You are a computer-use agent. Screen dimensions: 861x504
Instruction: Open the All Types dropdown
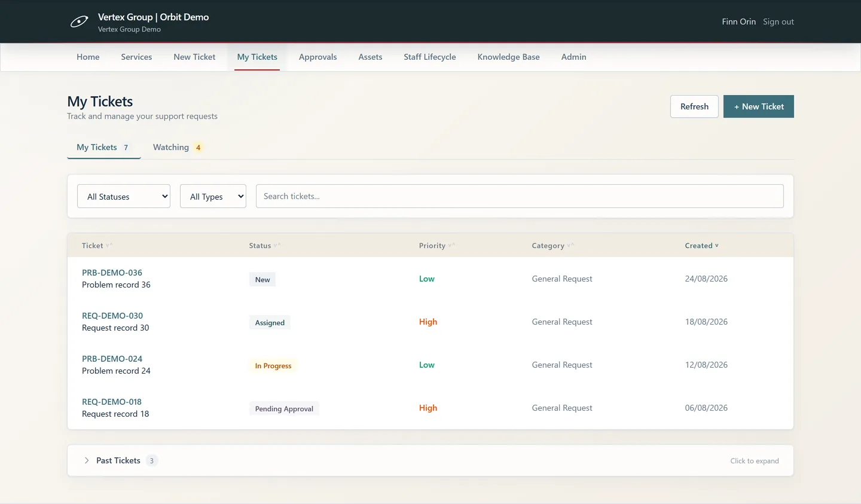213,196
